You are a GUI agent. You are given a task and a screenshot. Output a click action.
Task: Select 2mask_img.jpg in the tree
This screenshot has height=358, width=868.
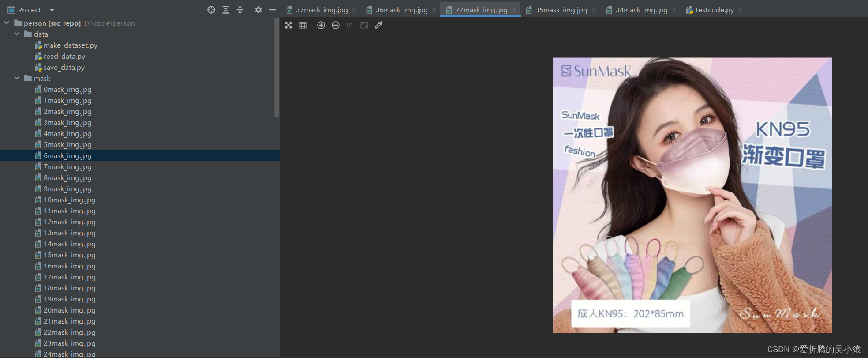(x=67, y=111)
